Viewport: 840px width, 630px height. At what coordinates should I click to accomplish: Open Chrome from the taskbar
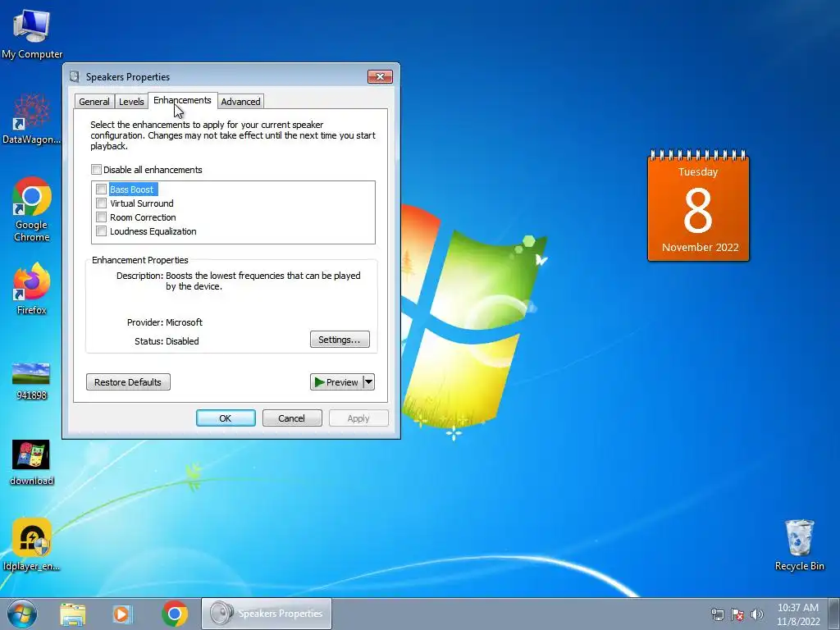pos(174,614)
